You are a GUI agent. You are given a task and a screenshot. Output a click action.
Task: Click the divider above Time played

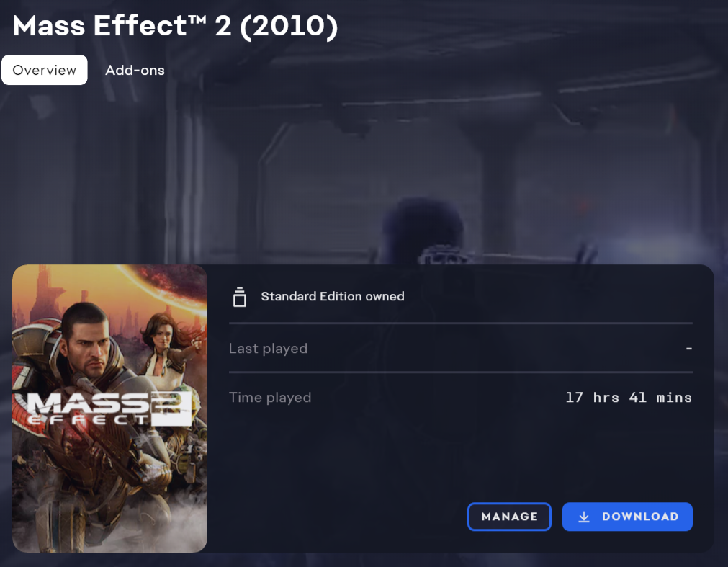pyautogui.click(x=461, y=372)
